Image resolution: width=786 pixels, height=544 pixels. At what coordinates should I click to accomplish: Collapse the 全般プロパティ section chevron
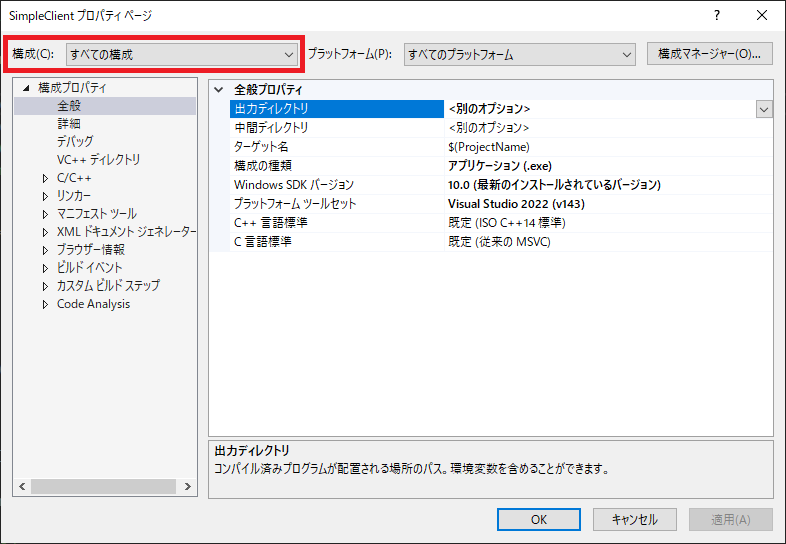tap(219, 90)
